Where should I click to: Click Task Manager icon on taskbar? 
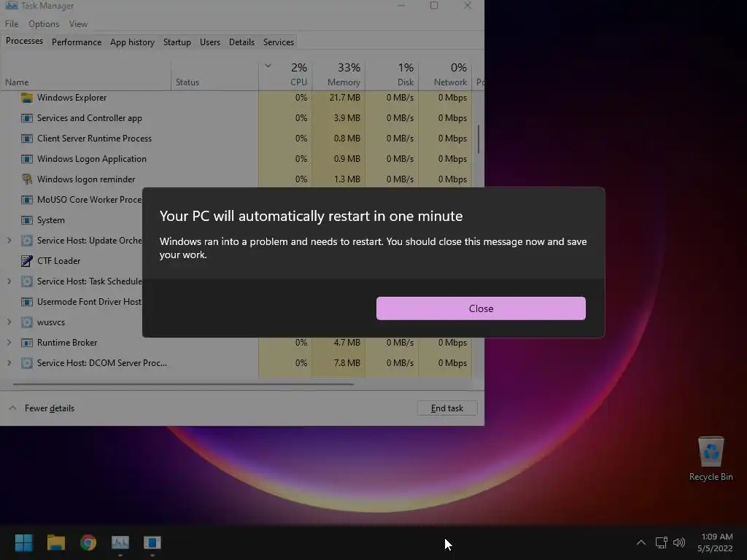coord(120,542)
